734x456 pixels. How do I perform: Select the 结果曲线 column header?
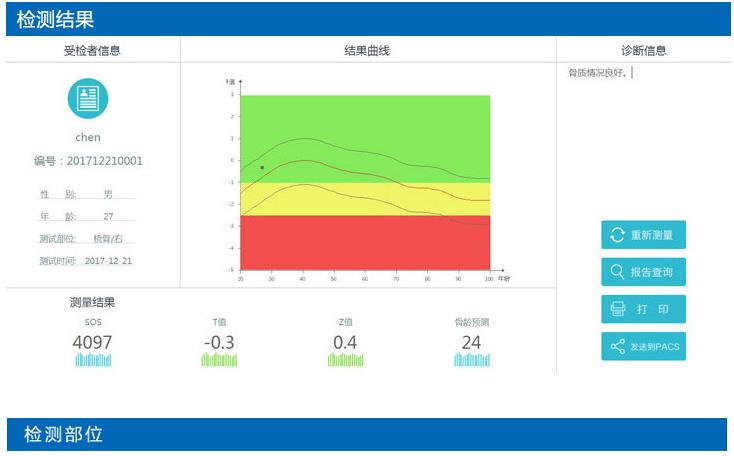tap(367, 50)
